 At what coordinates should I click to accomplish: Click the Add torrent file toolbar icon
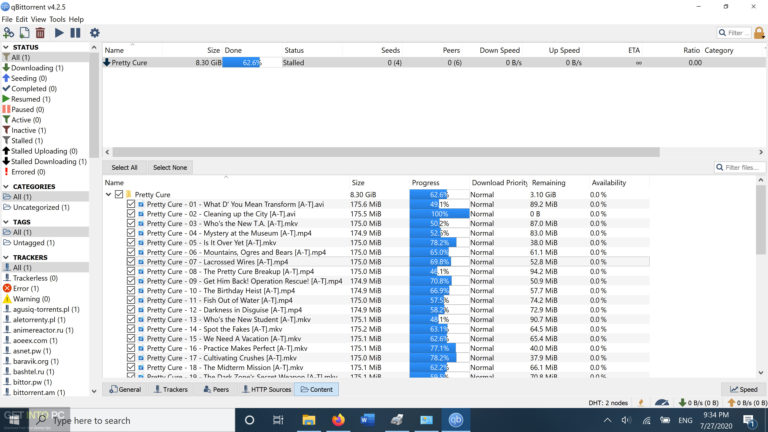(24, 33)
